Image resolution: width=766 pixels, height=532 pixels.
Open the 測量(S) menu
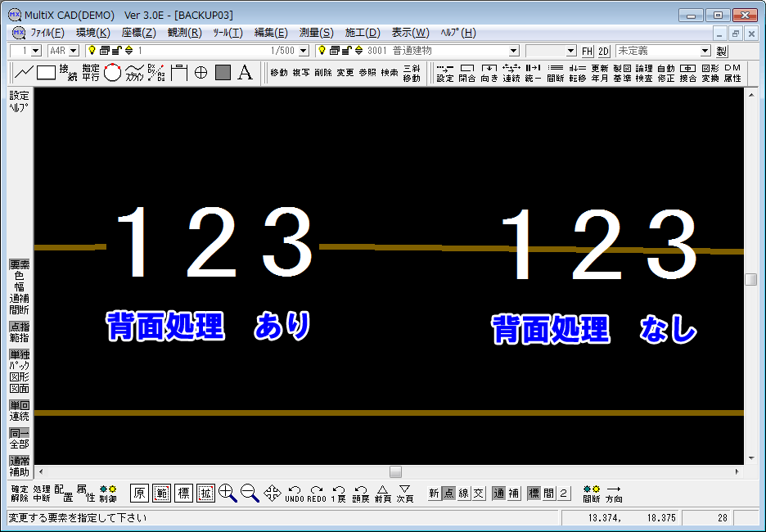coord(317,34)
